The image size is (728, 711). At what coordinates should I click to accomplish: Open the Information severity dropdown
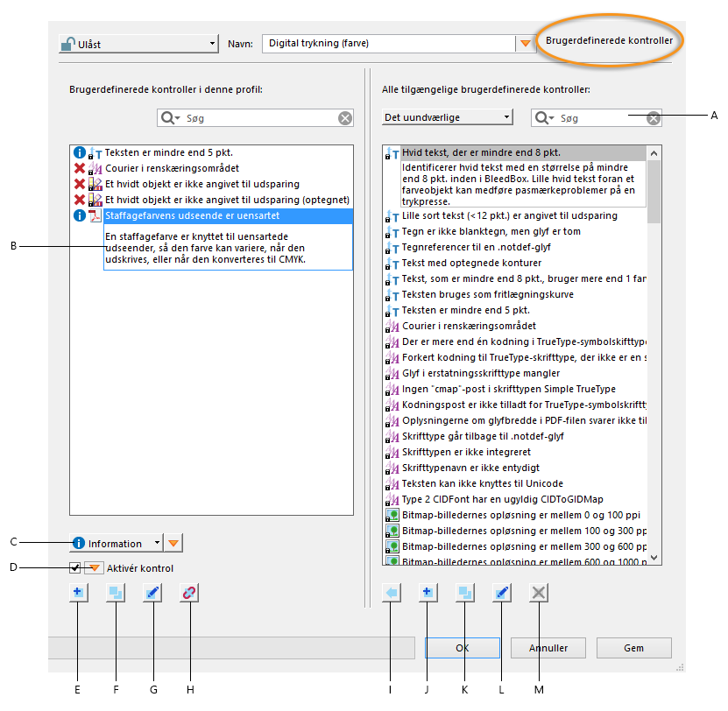[x=116, y=543]
